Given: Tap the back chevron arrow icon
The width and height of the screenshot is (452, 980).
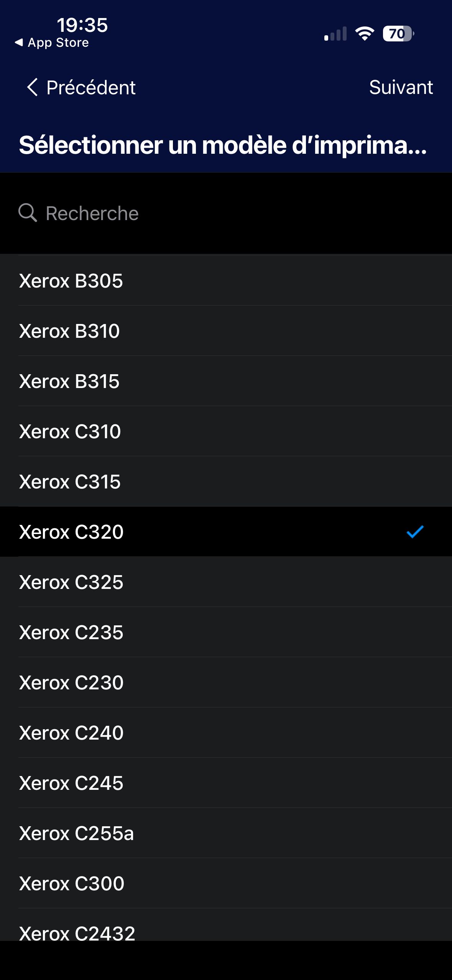Looking at the screenshot, I should click(x=32, y=87).
